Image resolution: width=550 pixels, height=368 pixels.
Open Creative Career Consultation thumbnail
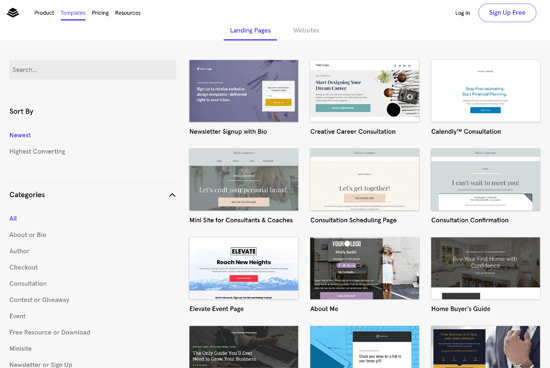click(364, 91)
